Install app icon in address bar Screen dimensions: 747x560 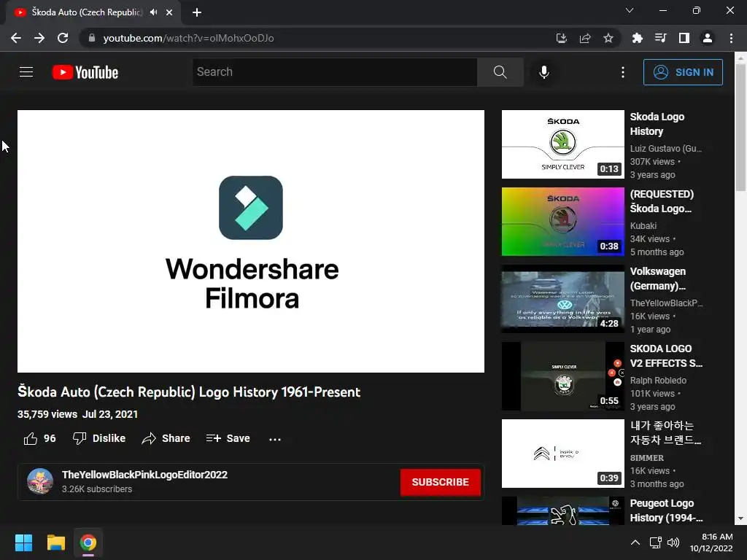tap(562, 38)
